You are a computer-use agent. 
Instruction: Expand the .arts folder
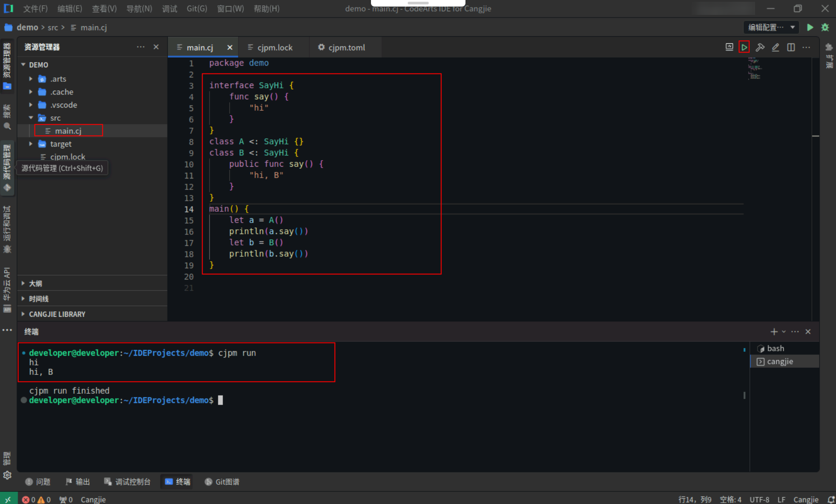[x=31, y=79]
